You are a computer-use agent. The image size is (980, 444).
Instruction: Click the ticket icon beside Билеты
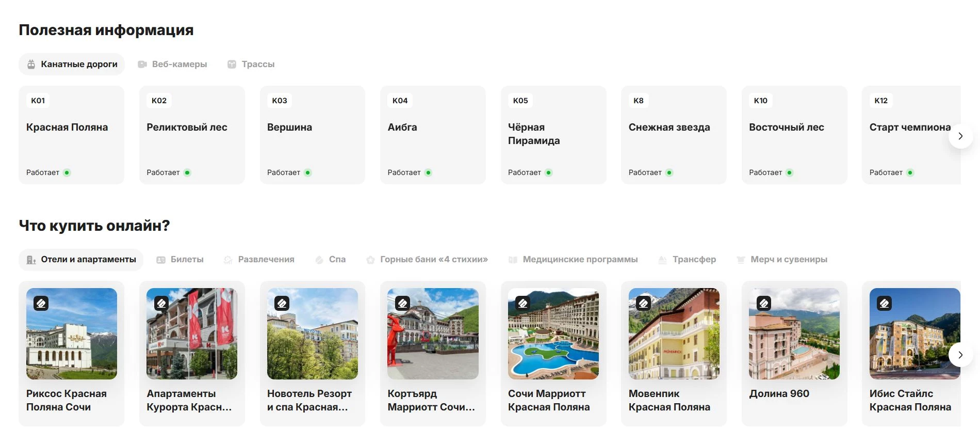coord(161,260)
